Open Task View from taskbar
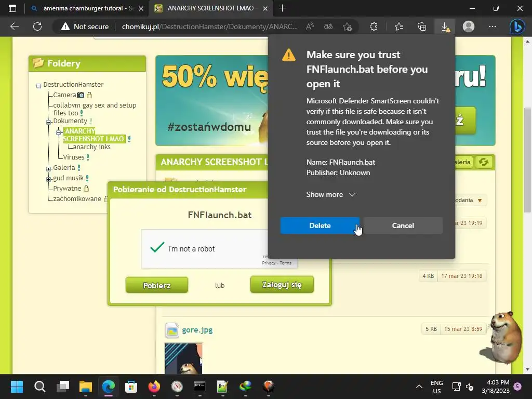 pyautogui.click(x=63, y=387)
